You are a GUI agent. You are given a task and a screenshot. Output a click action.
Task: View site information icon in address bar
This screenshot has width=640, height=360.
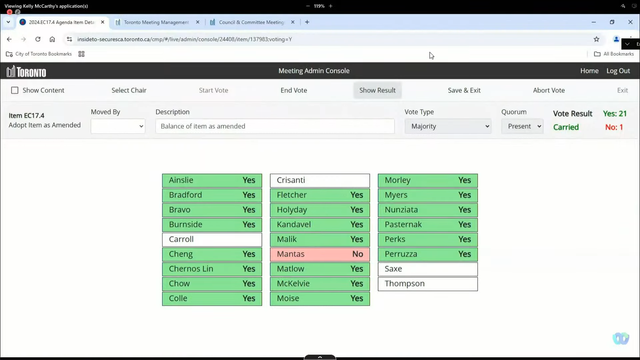[69, 39]
